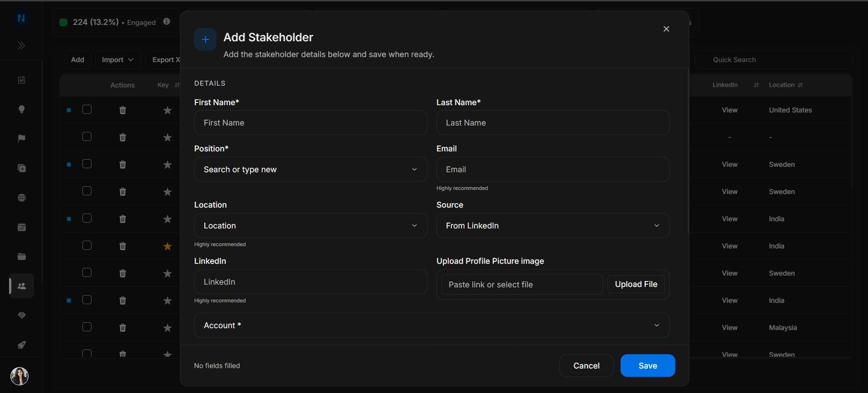
Task: Open the rocket icon in sidebar
Action: point(21,345)
